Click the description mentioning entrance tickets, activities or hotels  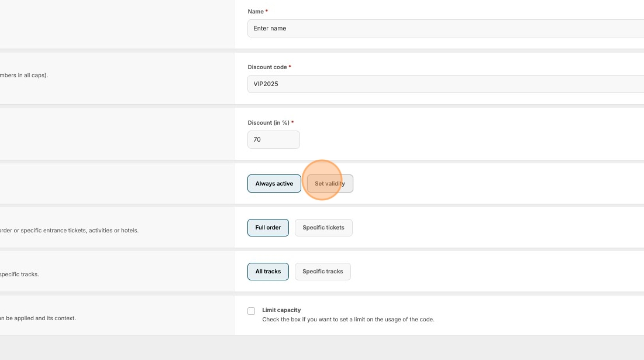(x=69, y=231)
